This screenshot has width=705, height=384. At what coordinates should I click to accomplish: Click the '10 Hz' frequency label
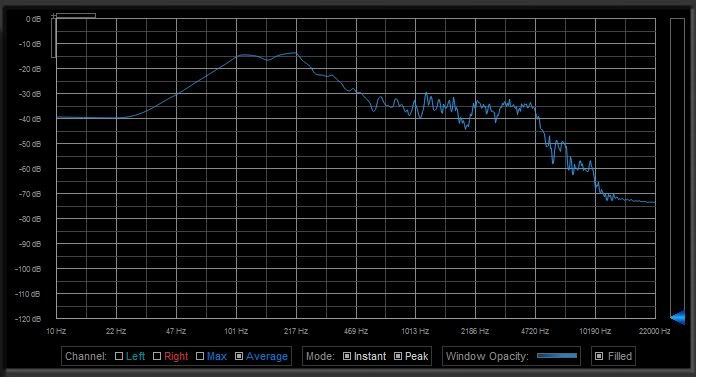pos(56,331)
